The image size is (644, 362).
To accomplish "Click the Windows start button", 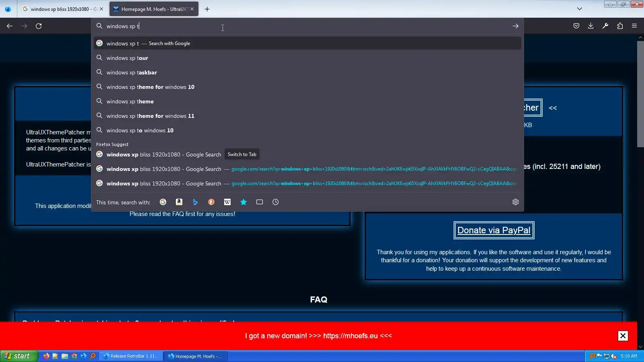I will coord(19,356).
